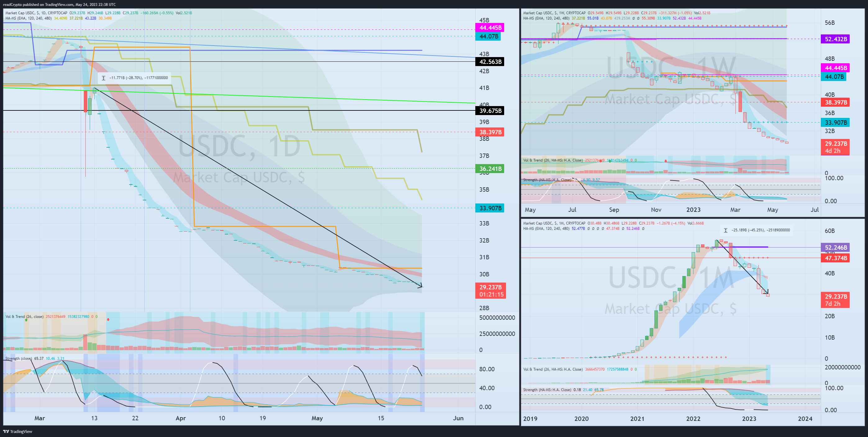Select the weekly 'Vol & Trend (26, HA-MS: H.A. Close)' legend

click(553, 160)
